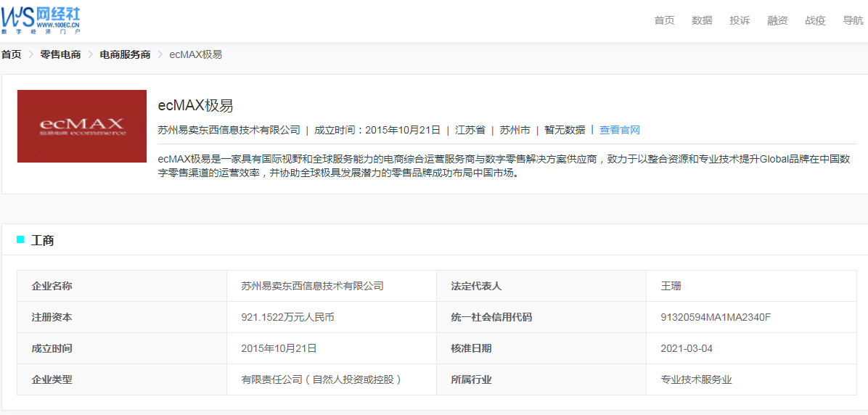This screenshot has width=868, height=415.
Task: Open the 战疫 nav menu item
Action: point(815,21)
